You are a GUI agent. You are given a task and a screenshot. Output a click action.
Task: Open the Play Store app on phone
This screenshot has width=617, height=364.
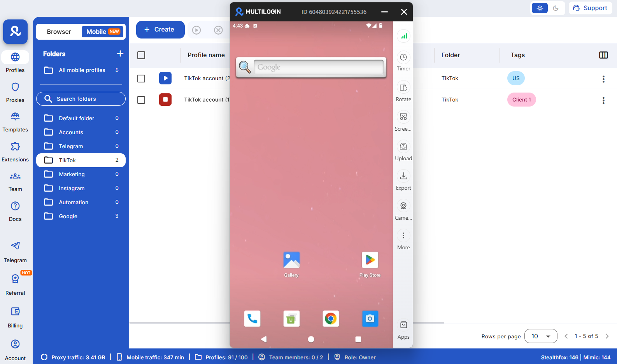click(x=370, y=260)
